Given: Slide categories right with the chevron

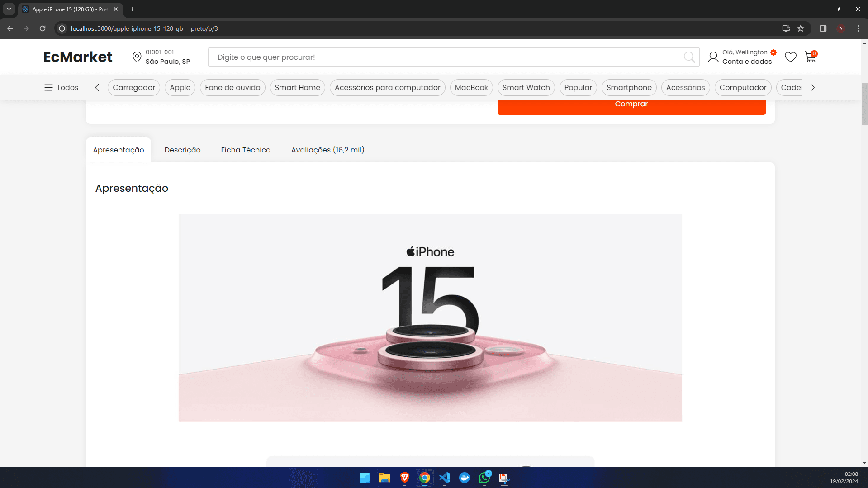Looking at the screenshot, I should (812, 87).
